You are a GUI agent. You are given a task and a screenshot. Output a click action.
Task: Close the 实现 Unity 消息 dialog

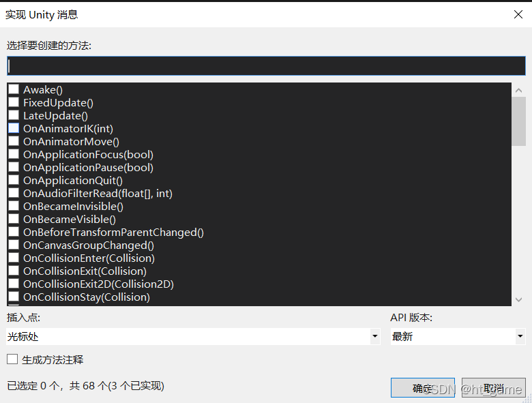[x=518, y=14]
